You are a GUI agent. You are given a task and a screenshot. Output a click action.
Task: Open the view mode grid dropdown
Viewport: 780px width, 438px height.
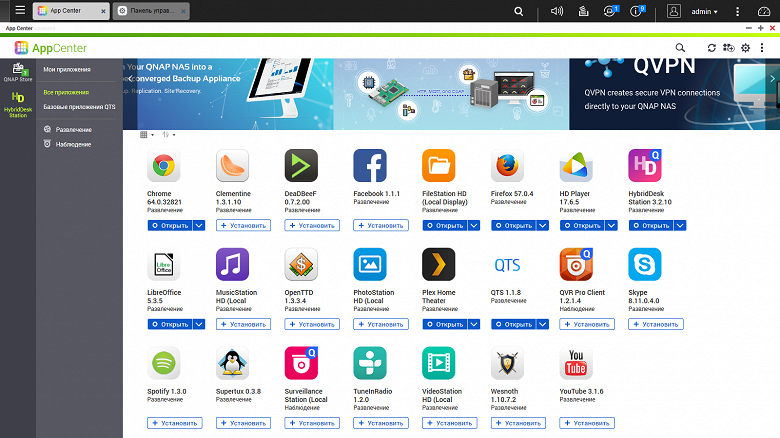click(x=147, y=135)
